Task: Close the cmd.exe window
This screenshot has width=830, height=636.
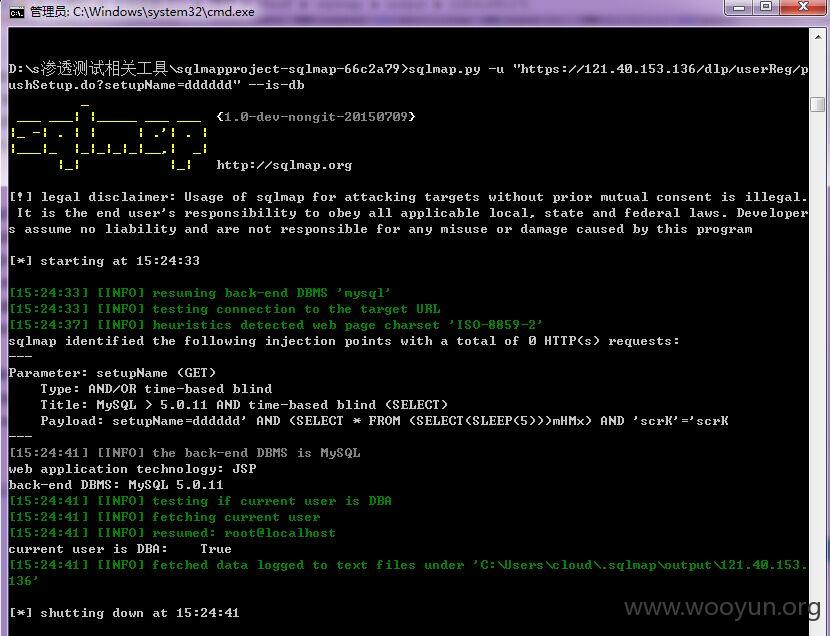Action: tap(802, 7)
